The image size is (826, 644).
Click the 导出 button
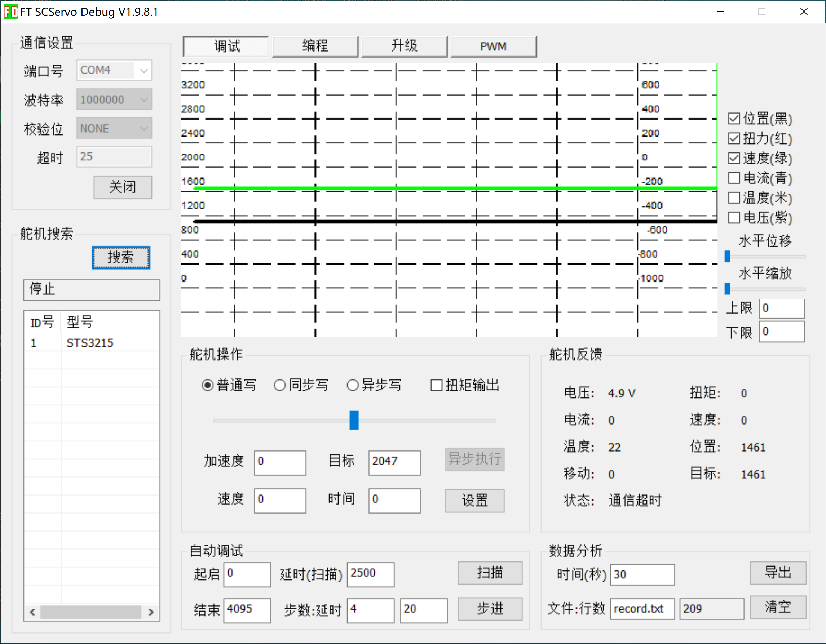778,573
